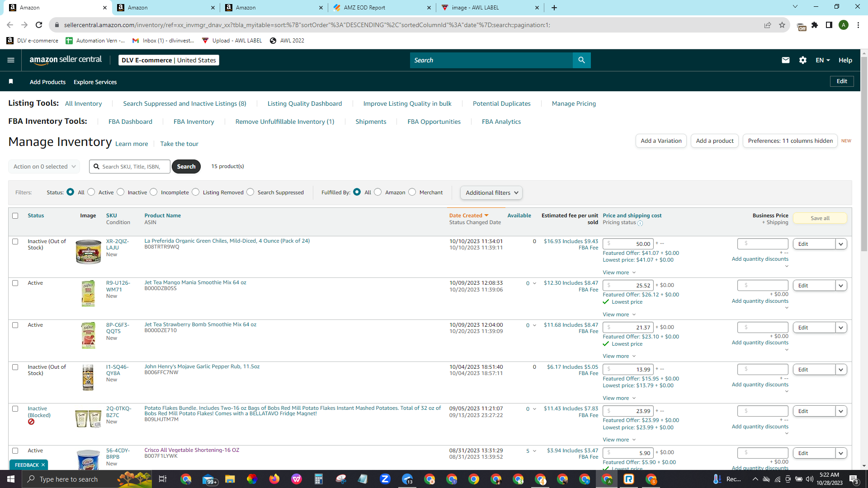Click the pricing status info icon
868x488 pixels.
click(640, 223)
